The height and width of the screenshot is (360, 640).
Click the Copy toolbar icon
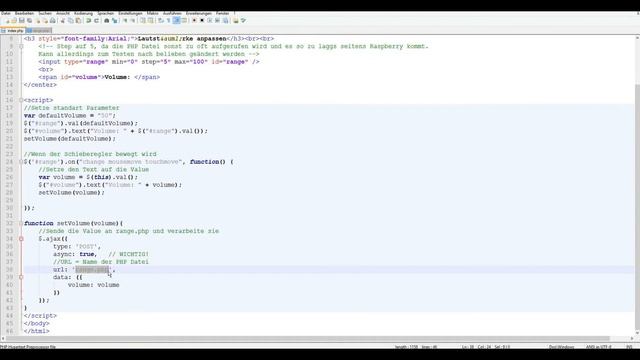(x=71, y=20)
